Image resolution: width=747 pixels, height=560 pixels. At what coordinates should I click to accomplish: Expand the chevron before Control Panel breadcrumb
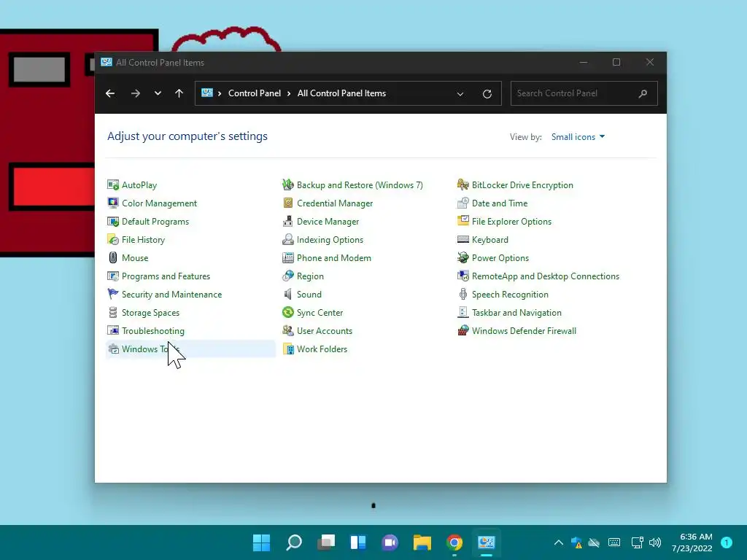(220, 93)
